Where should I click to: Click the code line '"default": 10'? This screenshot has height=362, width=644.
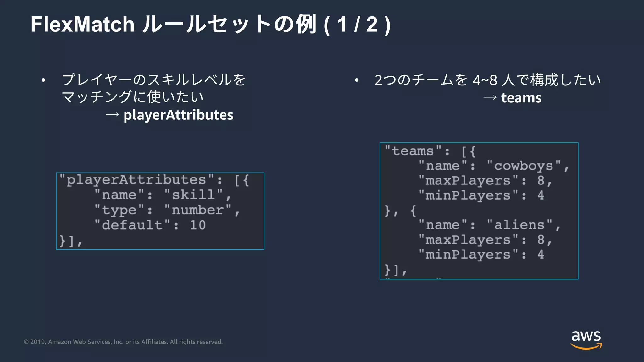[x=150, y=225]
